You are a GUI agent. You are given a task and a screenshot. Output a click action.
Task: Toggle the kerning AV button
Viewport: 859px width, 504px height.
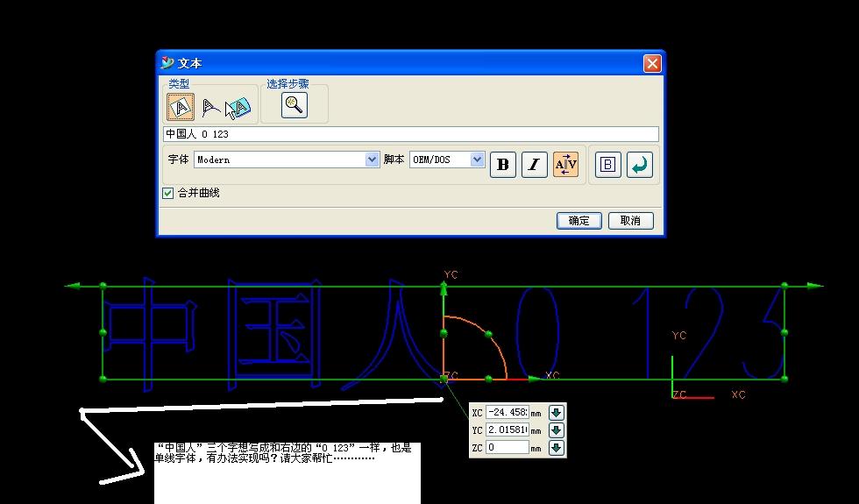click(x=566, y=165)
